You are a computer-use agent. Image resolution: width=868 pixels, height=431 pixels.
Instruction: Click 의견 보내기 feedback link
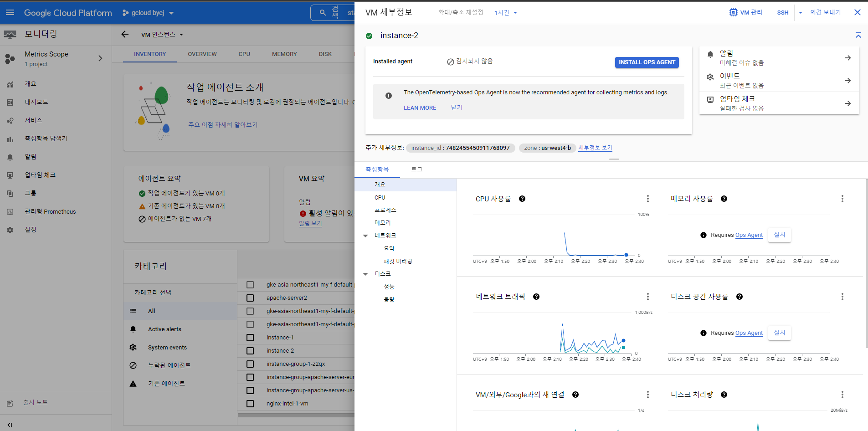[x=825, y=12]
